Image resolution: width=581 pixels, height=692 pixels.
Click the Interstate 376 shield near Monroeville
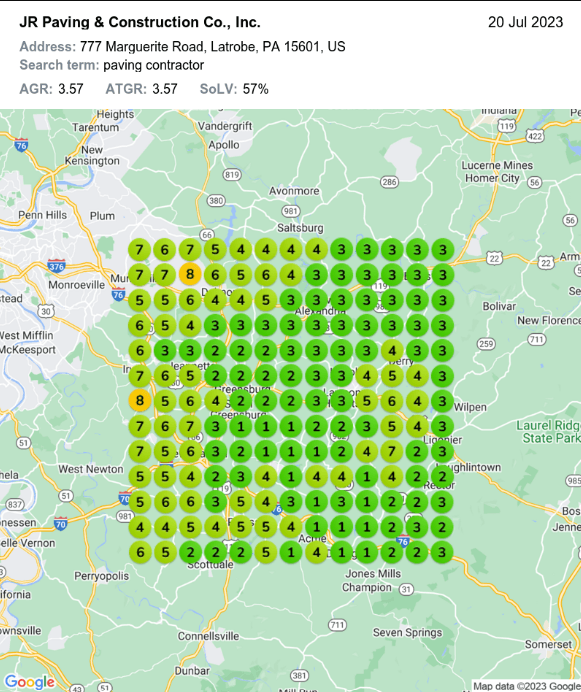pyautogui.click(x=57, y=266)
